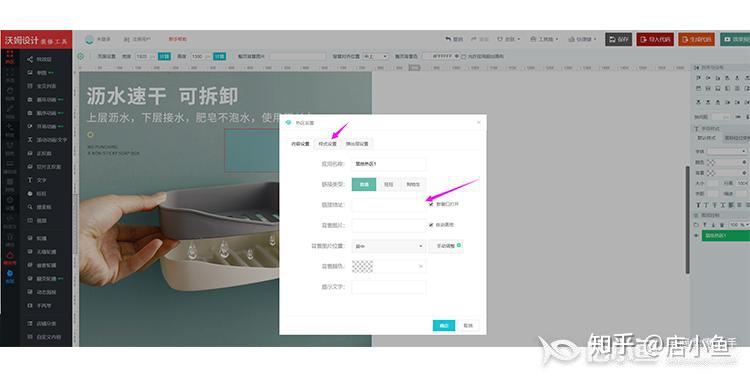Click the 热区名称 name input field
This screenshot has height=378, width=750.
[388, 164]
